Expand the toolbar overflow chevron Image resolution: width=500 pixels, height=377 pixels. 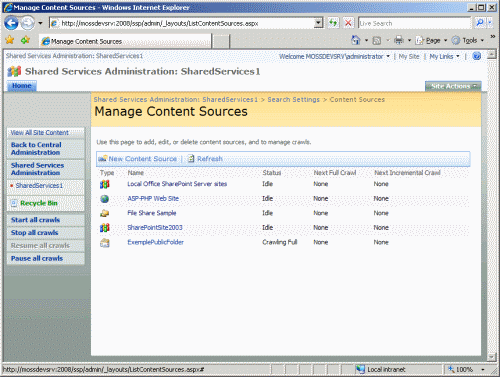point(493,37)
